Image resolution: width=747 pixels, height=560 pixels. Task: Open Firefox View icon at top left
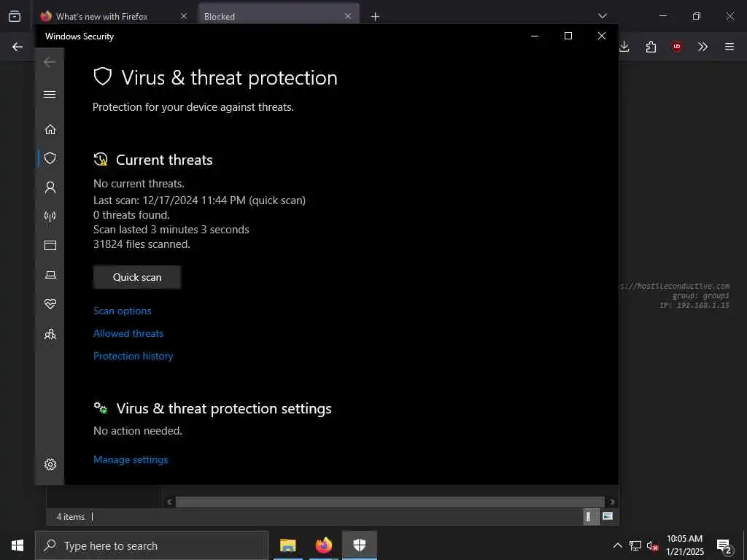[15, 16]
